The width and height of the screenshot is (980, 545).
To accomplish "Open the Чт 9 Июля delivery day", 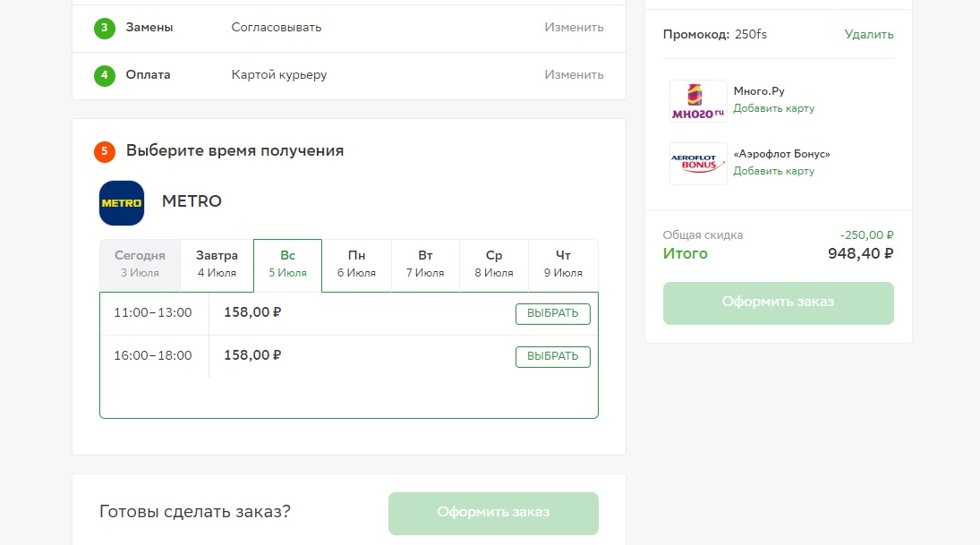I will click(x=563, y=266).
